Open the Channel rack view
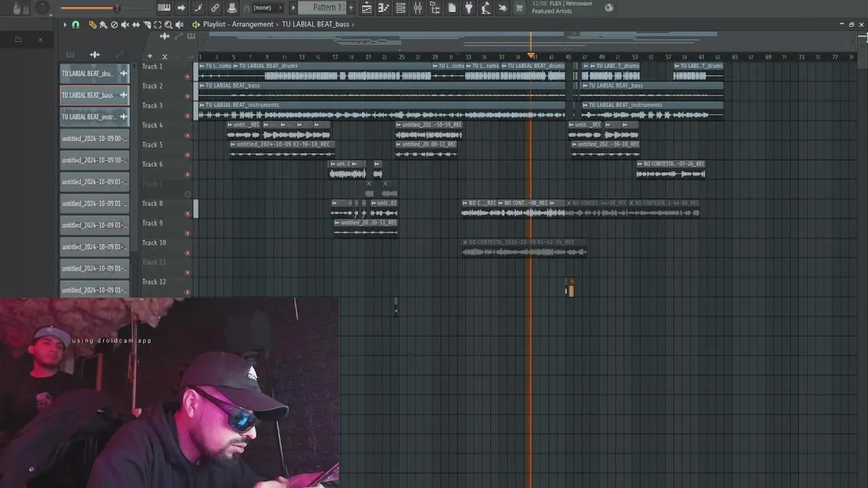Viewport: 868px width, 488px height. pos(401,8)
